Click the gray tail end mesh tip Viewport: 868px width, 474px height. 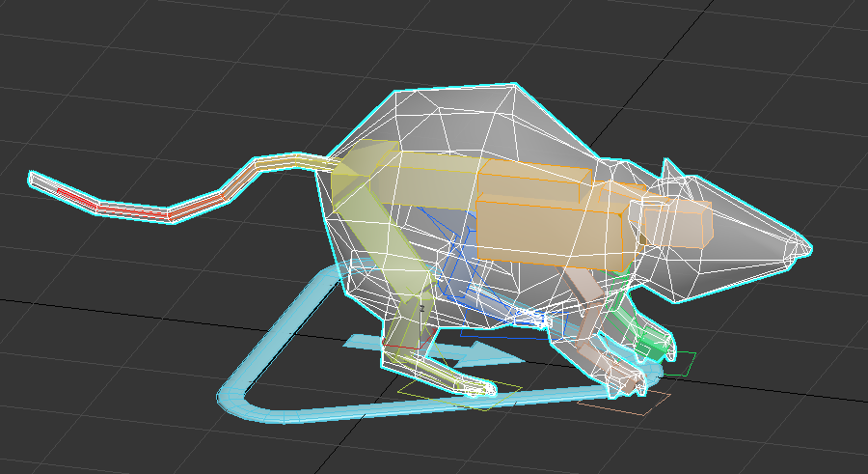32,179
